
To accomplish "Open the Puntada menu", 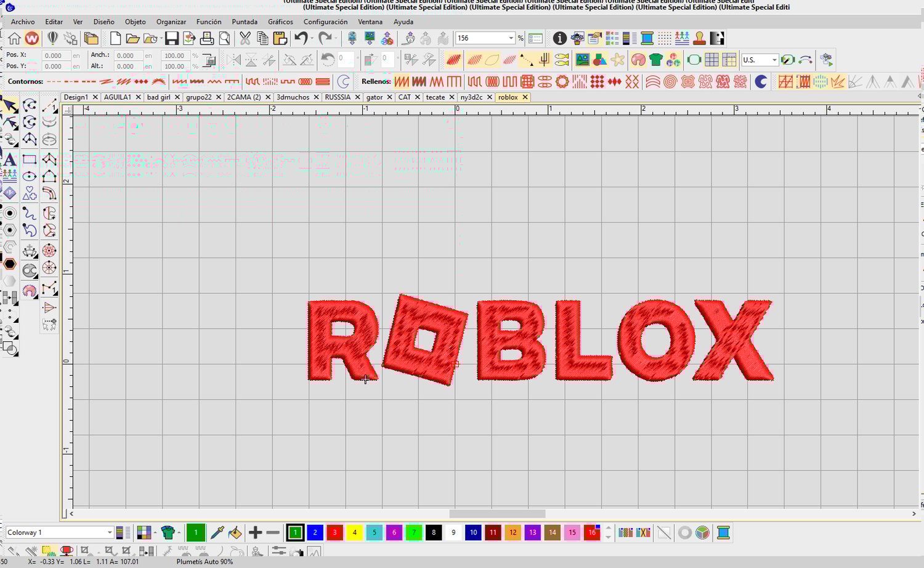I will tap(245, 22).
